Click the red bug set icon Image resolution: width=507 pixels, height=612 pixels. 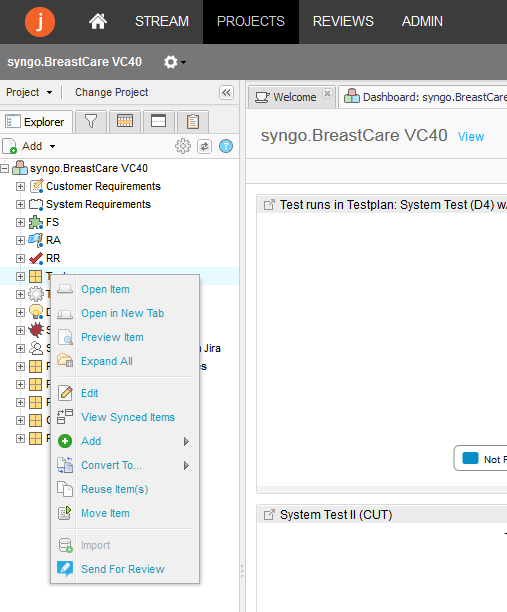pyautogui.click(x=36, y=330)
